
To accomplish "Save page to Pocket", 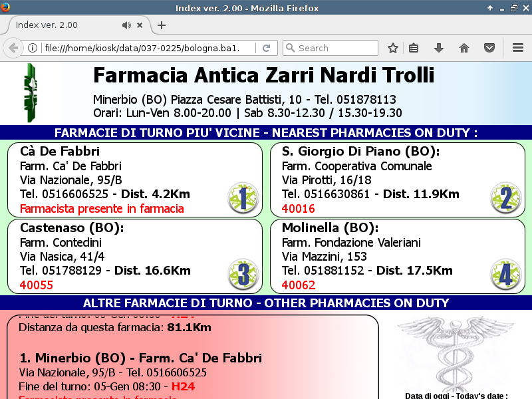I will click(489, 48).
